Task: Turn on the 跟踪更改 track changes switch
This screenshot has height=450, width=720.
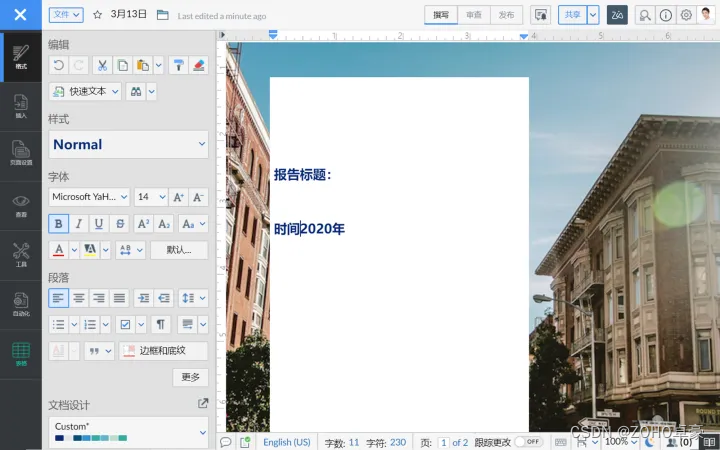Action: click(529, 442)
